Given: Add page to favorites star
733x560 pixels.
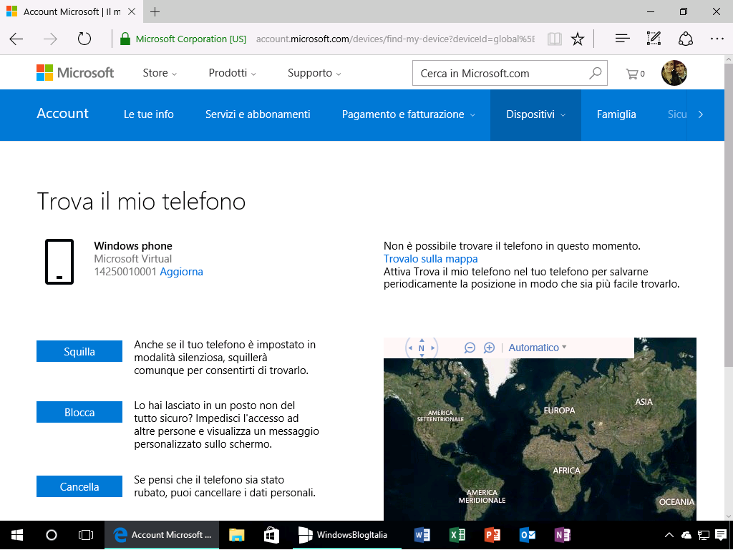Looking at the screenshot, I should coord(578,39).
